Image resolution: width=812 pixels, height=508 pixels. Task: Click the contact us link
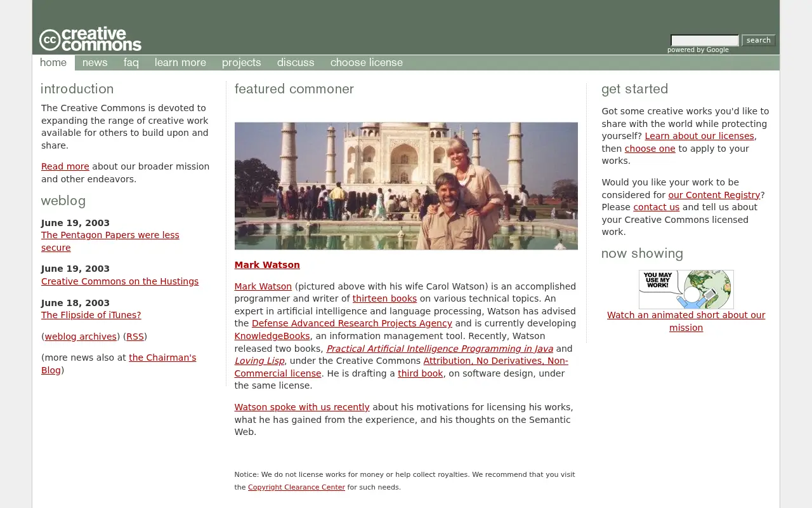(656, 207)
